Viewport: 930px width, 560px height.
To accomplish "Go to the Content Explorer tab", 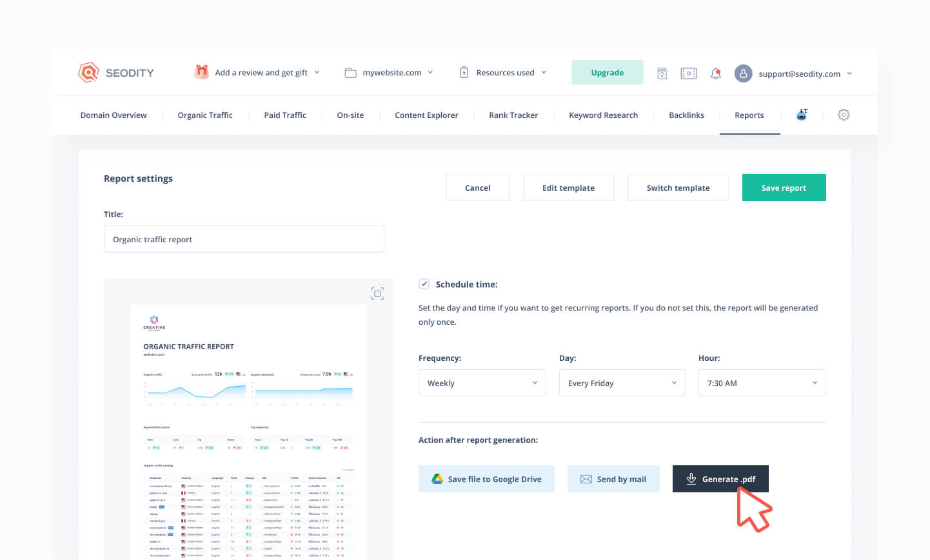I will coord(426,115).
